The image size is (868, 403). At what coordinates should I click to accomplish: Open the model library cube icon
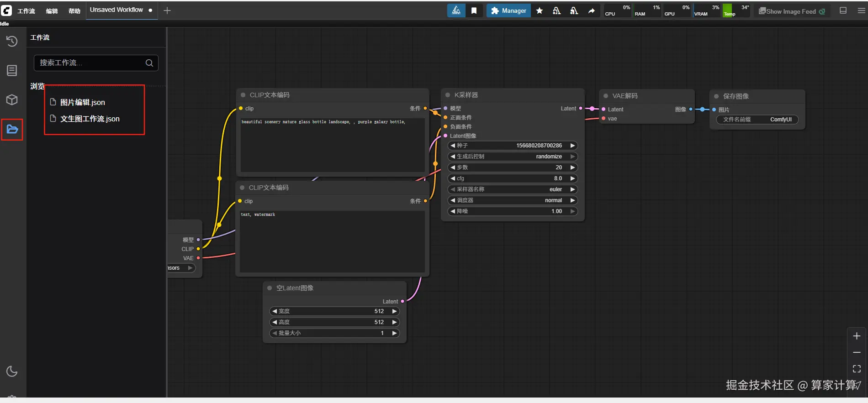click(12, 100)
